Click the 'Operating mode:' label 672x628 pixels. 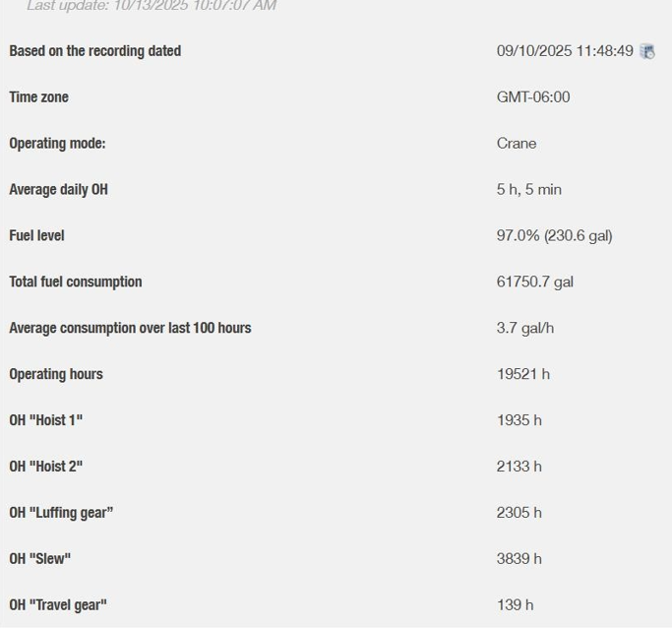pos(57,144)
